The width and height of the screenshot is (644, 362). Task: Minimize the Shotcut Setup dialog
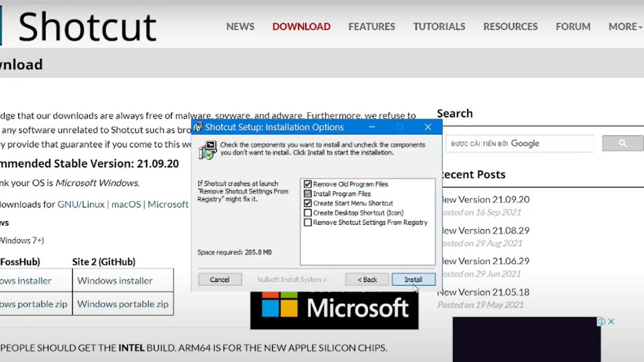pyautogui.click(x=371, y=127)
